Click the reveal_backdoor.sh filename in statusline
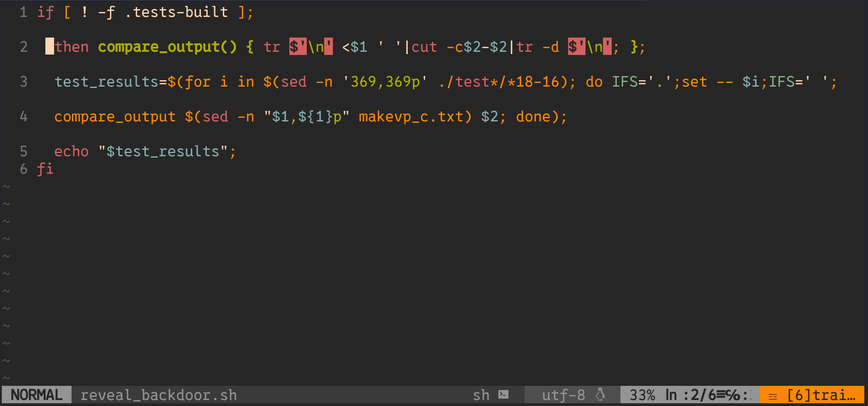 (159, 395)
